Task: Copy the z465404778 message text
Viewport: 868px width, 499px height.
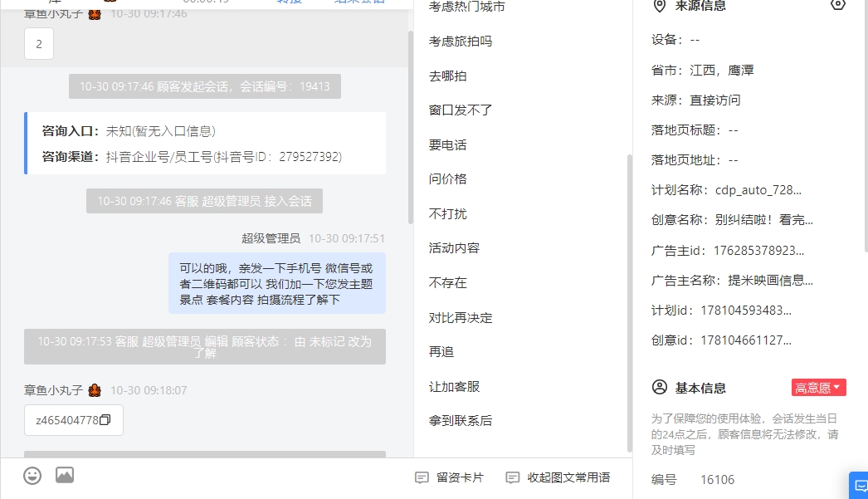Action: 105,420
